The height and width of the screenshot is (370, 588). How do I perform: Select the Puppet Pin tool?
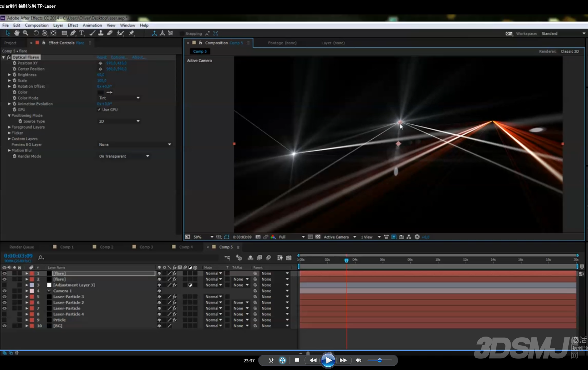point(132,33)
